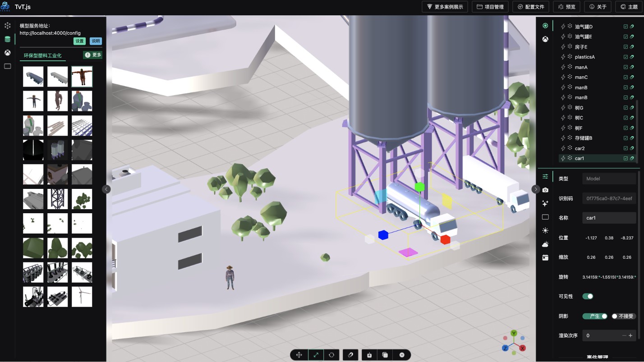The height and width of the screenshot is (362, 644).
Task: Increase 渲染次序 with the plus stepper
Action: coord(630,335)
